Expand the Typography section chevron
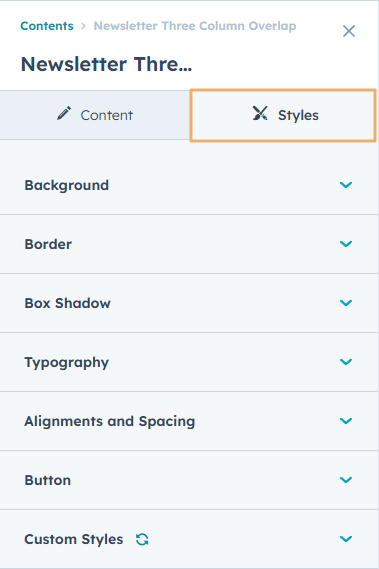 pos(346,362)
